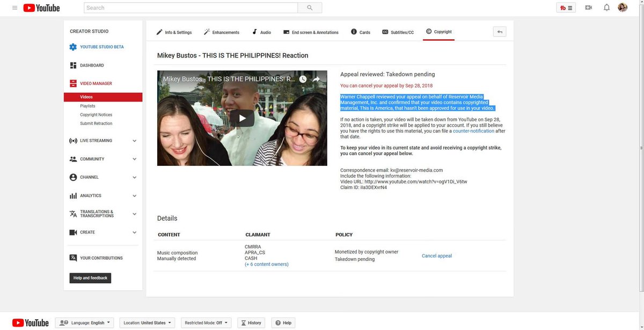Expand the Community chevron
644x330 pixels.
pos(134,159)
